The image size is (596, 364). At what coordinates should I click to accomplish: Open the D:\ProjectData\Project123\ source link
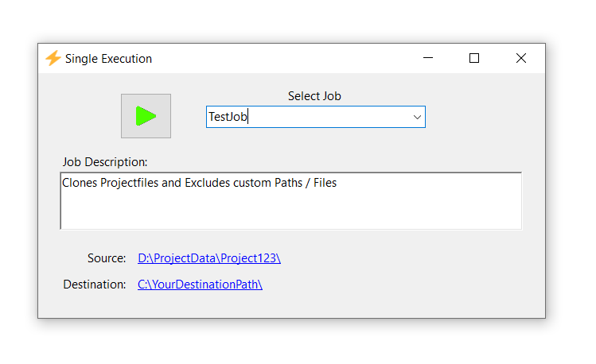click(208, 258)
